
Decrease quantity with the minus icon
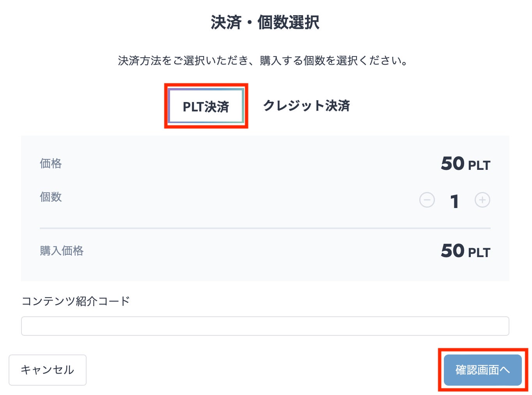[427, 200]
